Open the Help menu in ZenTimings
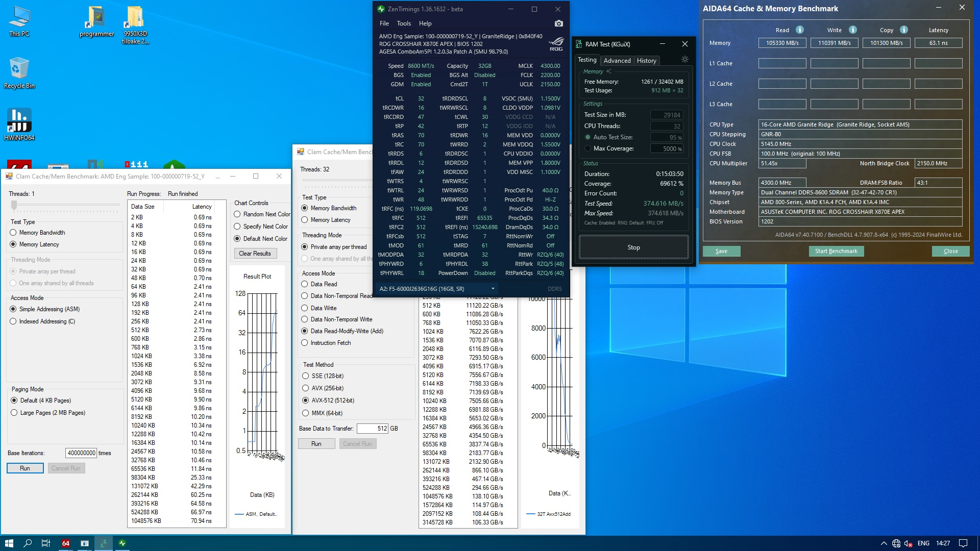Screen dimensions: 980x551 click(x=425, y=23)
